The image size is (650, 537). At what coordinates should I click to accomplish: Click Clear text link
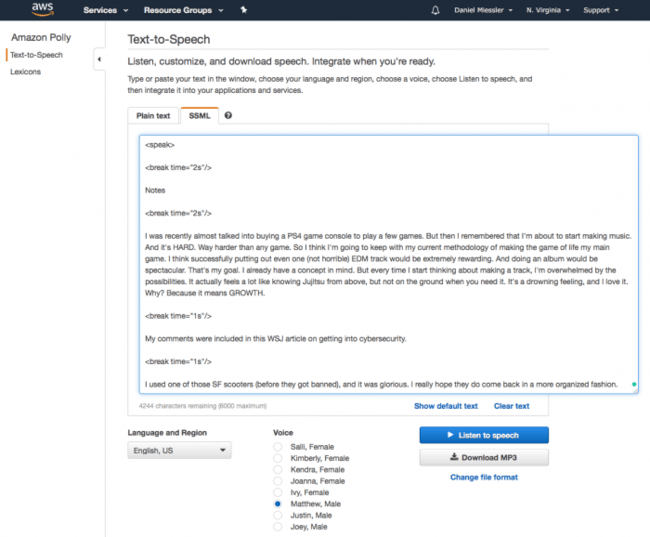click(512, 406)
